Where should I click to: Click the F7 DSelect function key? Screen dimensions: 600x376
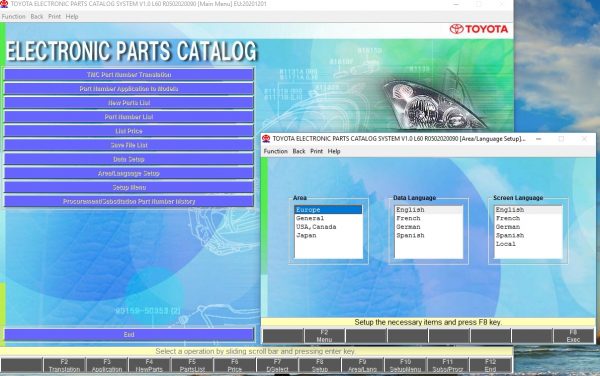pos(277,365)
